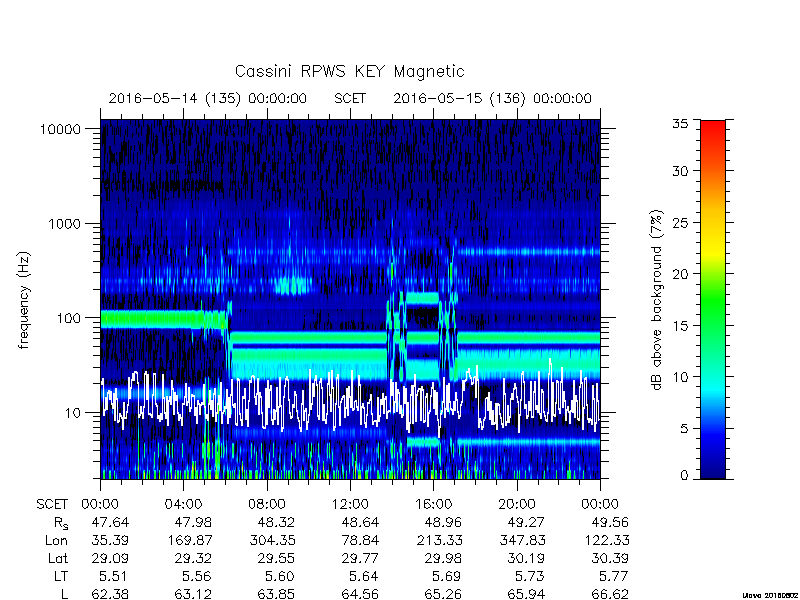Click the "Lat" row label
Viewport: 800px width, 600px height.
58,559
